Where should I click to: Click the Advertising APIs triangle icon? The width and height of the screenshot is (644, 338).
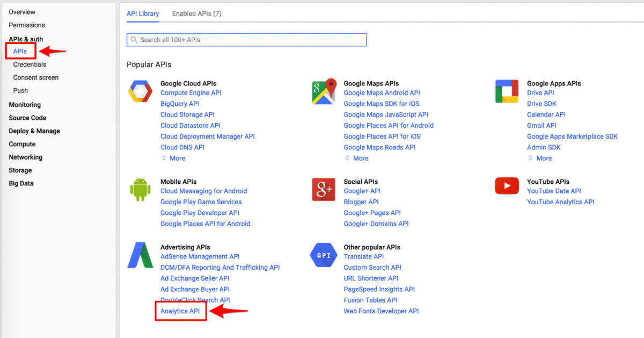click(140, 255)
